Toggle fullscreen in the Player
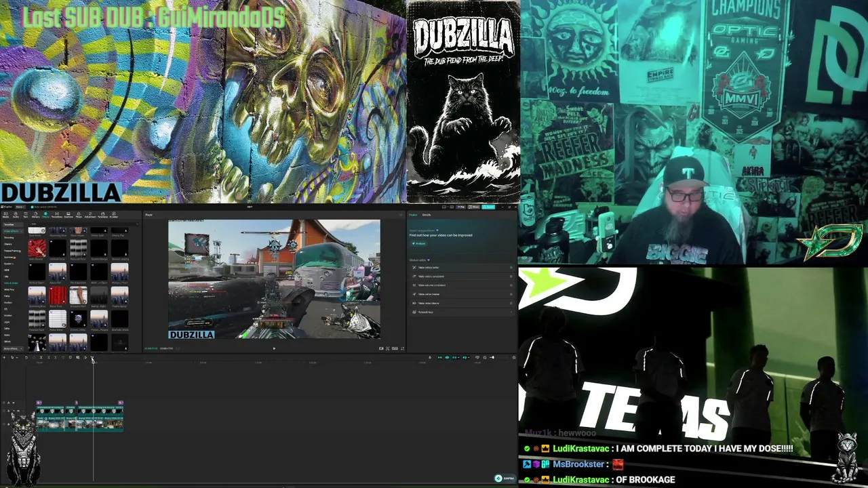Image resolution: width=868 pixels, height=488 pixels. coord(403,348)
